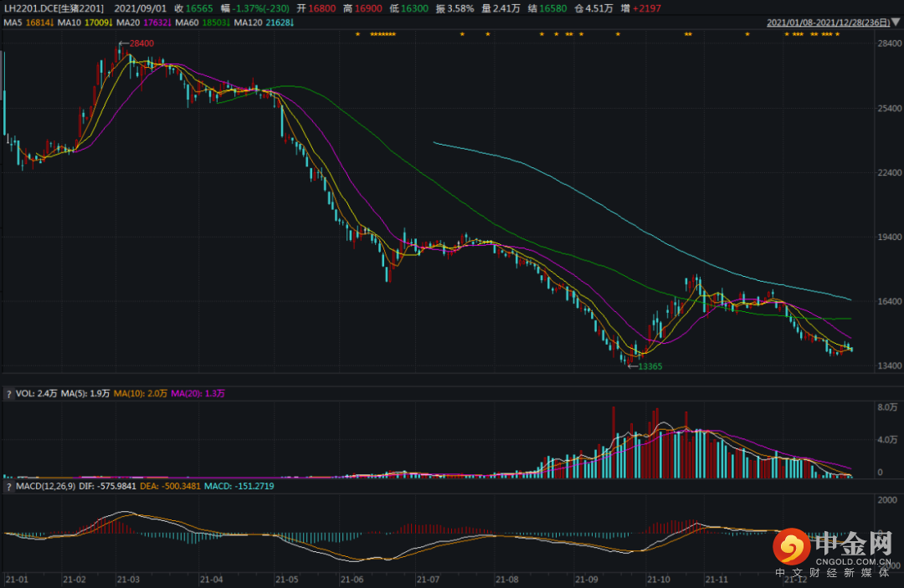
Task: Click the MACD: -151.2719 value
Action: tap(239, 487)
